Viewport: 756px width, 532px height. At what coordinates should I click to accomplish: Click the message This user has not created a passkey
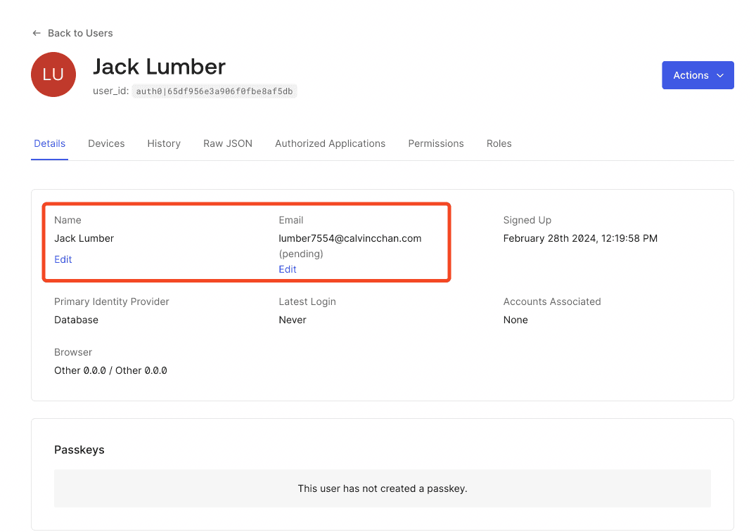(x=383, y=488)
